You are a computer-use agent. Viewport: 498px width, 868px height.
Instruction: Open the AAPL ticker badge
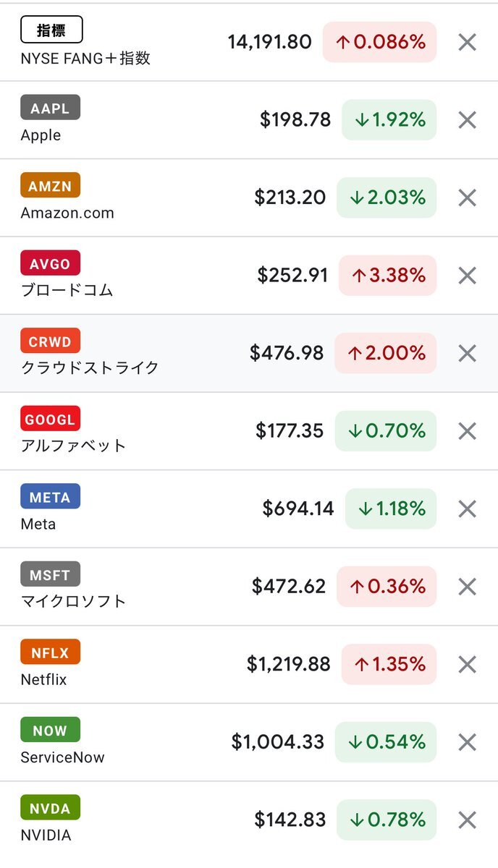click(x=50, y=108)
